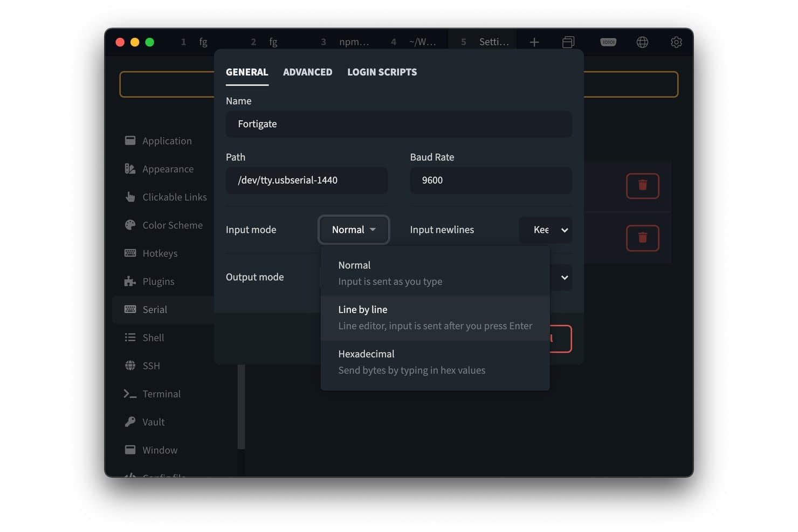
Task: Delete the second serial profile
Action: [x=643, y=238]
